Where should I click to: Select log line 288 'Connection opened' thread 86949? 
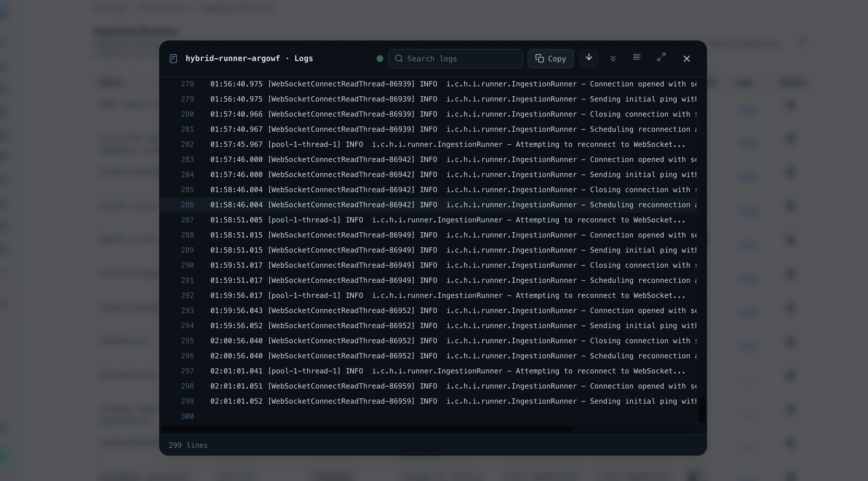[x=428, y=235]
